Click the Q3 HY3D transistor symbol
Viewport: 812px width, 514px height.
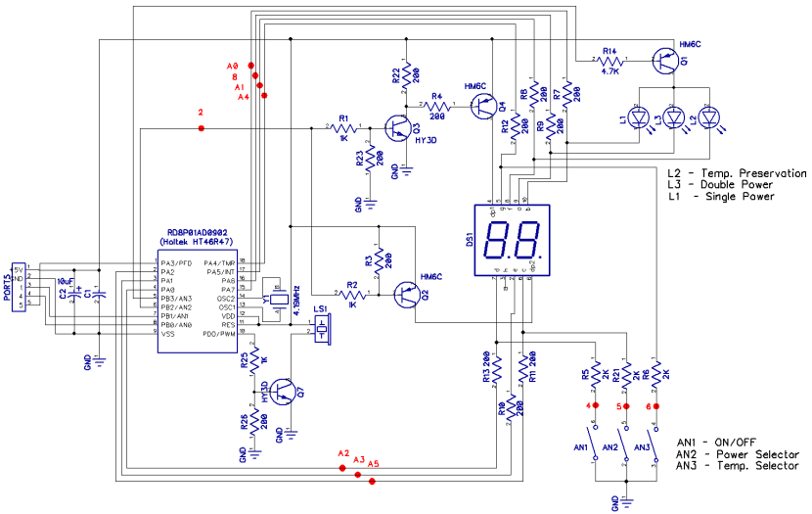tap(398, 128)
